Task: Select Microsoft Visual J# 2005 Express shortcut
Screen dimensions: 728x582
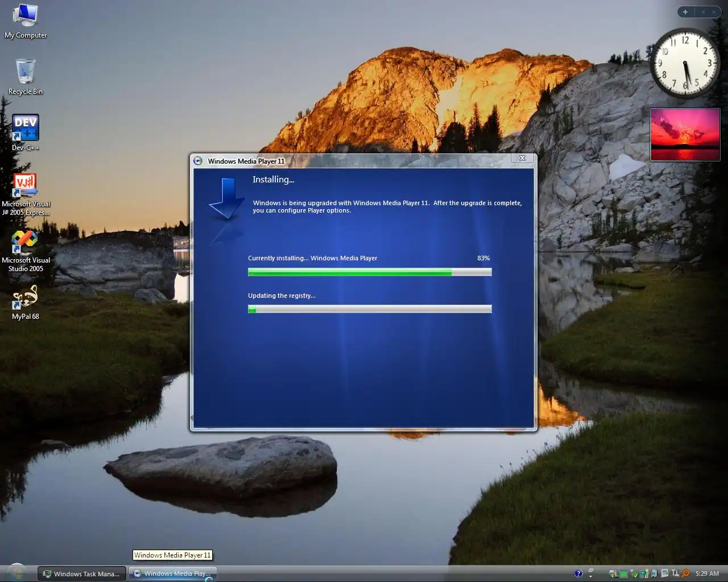Action: (26, 195)
